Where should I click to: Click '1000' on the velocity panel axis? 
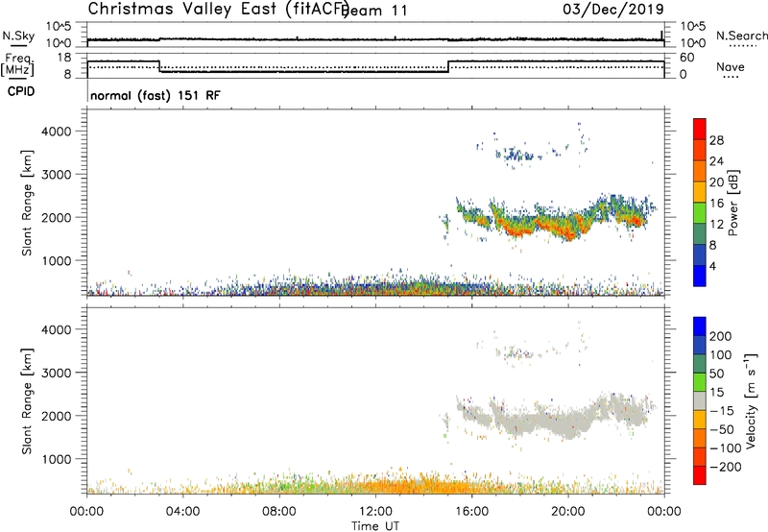[57, 459]
